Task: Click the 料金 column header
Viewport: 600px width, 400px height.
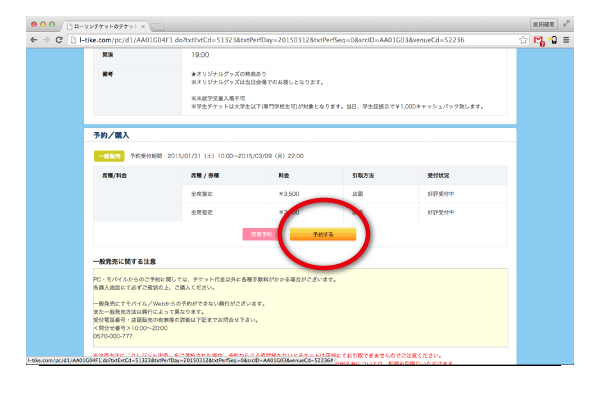Action: 284,175
